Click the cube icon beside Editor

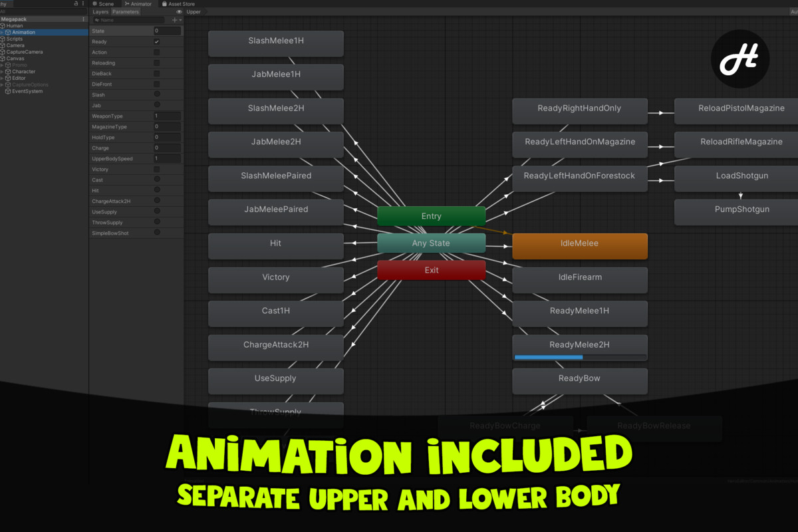[9, 78]
